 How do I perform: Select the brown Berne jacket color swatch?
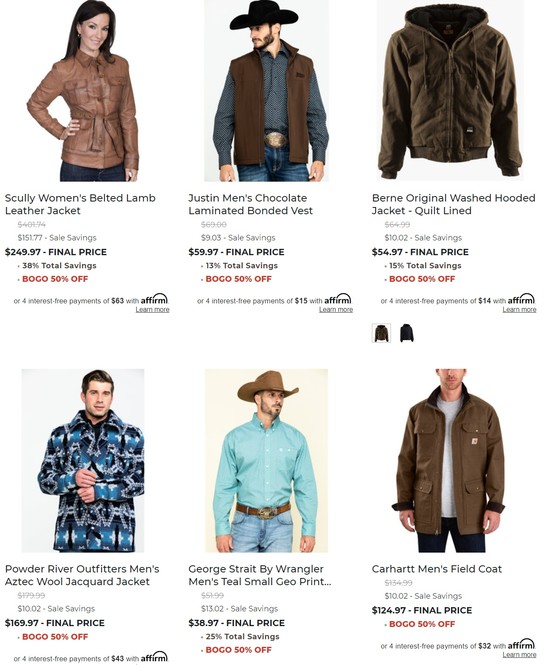(381, 333)
